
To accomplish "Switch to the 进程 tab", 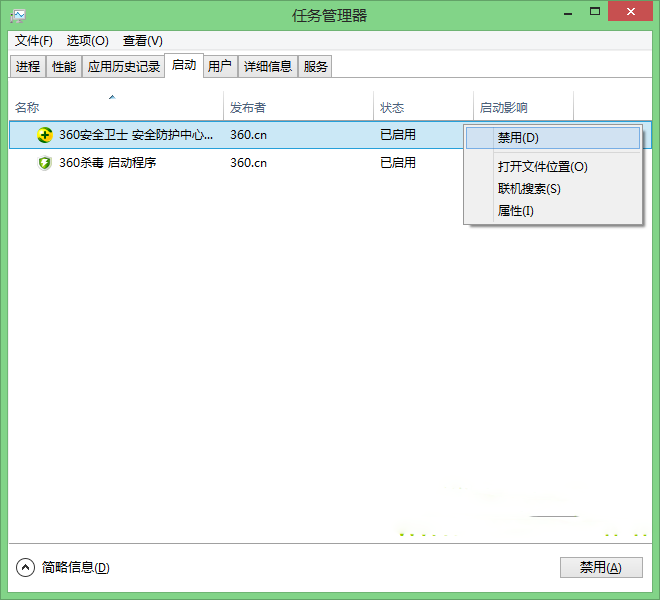I will pos(28,67).
